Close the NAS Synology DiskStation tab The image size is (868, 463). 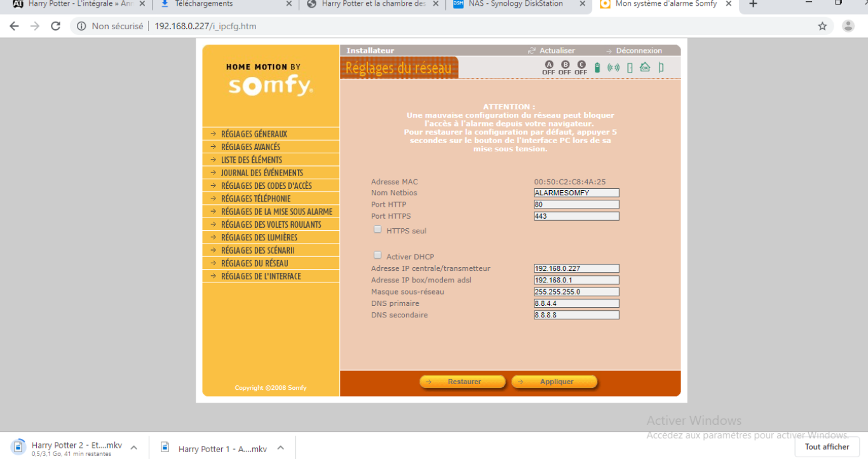tap(582, 4)
